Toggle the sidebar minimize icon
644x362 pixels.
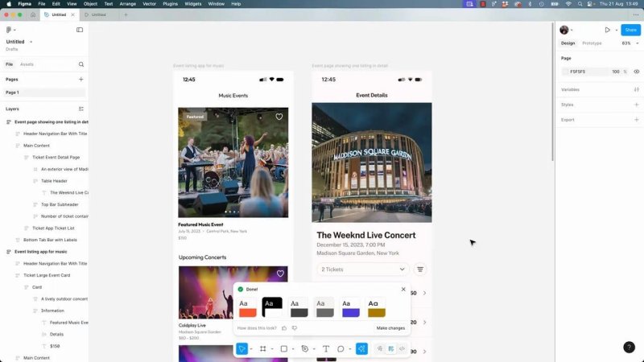pyautogui.click(x=80, y=30)
